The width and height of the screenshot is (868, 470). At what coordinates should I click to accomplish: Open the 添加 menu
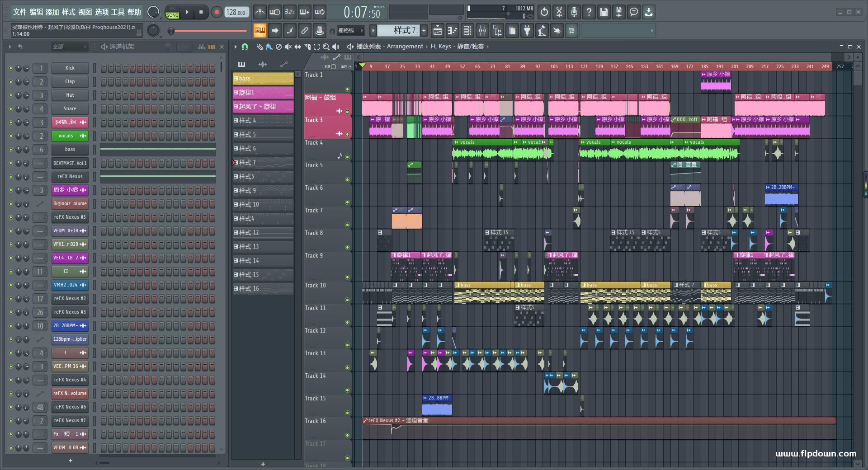coord(52,12)
